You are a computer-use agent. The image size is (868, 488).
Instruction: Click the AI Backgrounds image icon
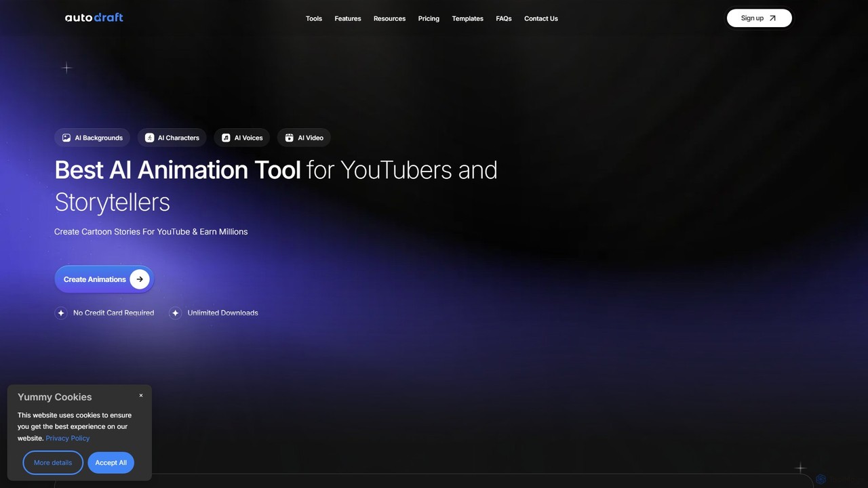pyautogui.click(x=66, y=138)
